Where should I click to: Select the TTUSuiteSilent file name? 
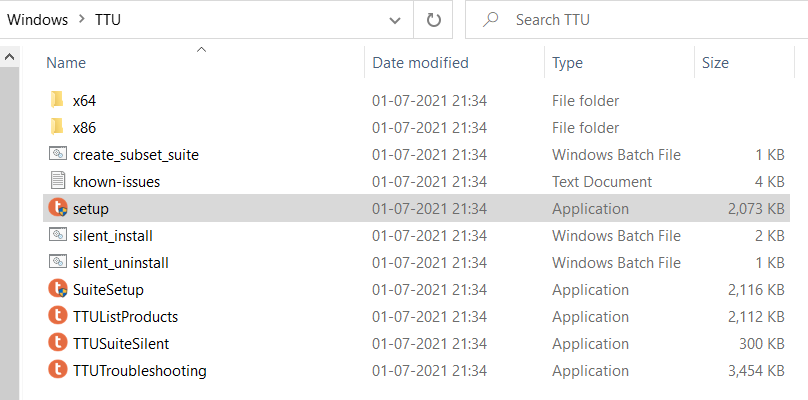121,343
